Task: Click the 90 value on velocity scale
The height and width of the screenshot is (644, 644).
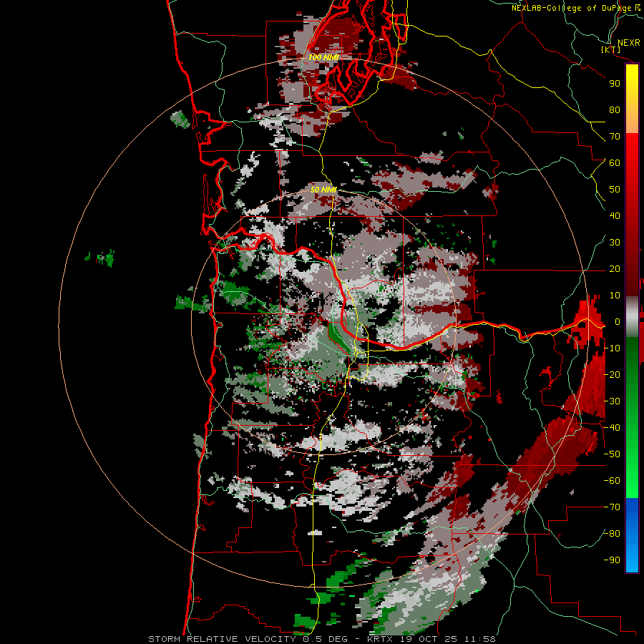Action: pyautogui.click(x=615, y=84)
